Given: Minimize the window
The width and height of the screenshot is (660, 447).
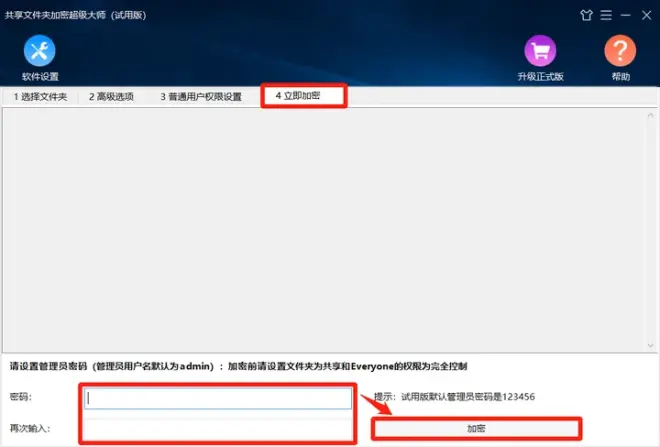Looking at the screenshot, I should point(626,16).
